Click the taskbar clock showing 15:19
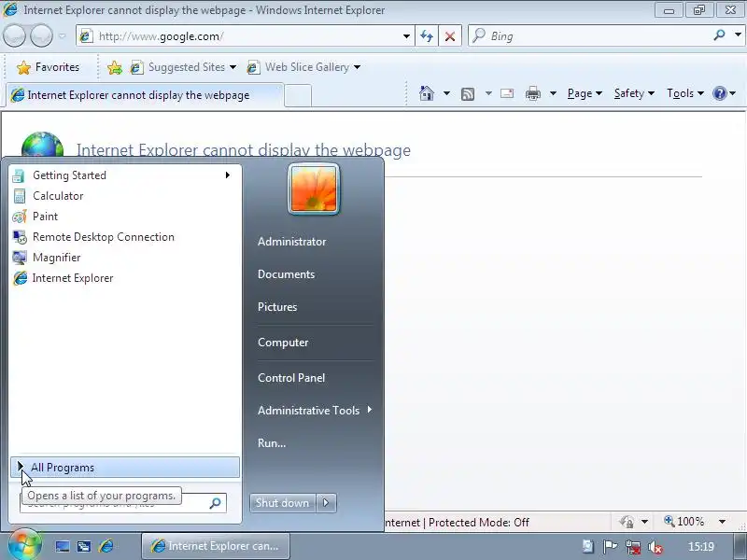Image resolution: width=747 pixels, height=560 pixels. [x=701, y=547]
